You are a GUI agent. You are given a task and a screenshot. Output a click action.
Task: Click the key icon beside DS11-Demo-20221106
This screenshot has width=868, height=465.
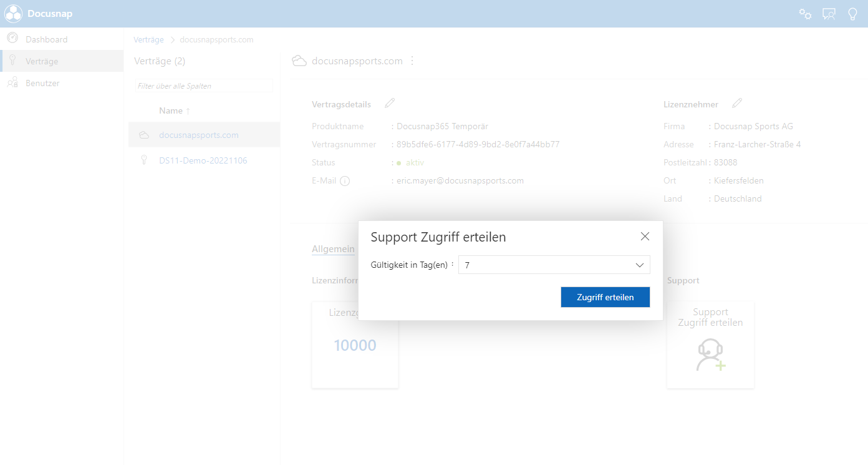pos(144,160)
